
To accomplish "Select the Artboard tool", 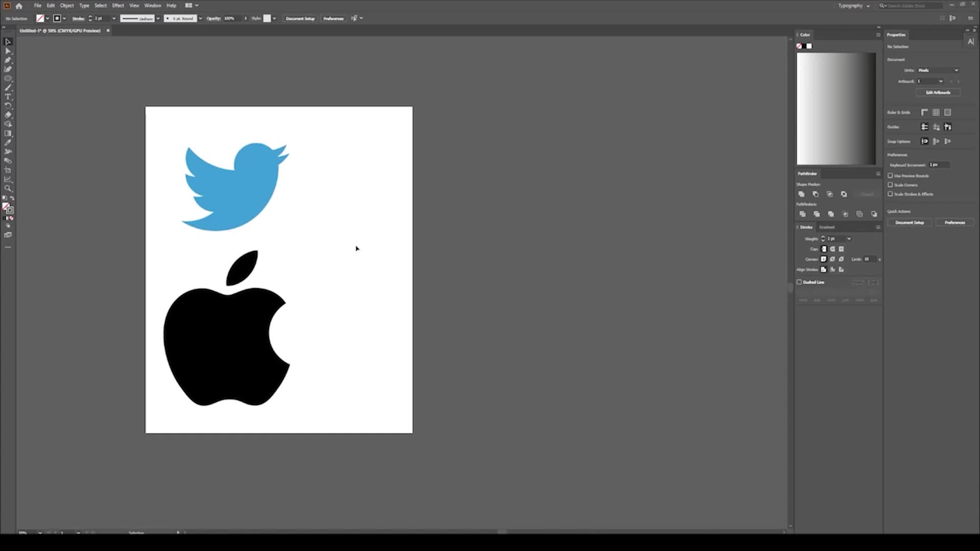I will 8,170.
